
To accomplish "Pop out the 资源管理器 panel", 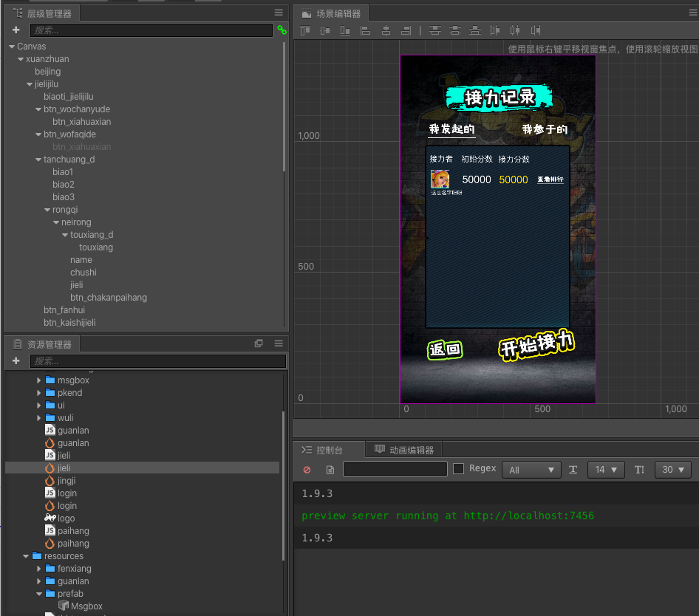I will [259, 343].
